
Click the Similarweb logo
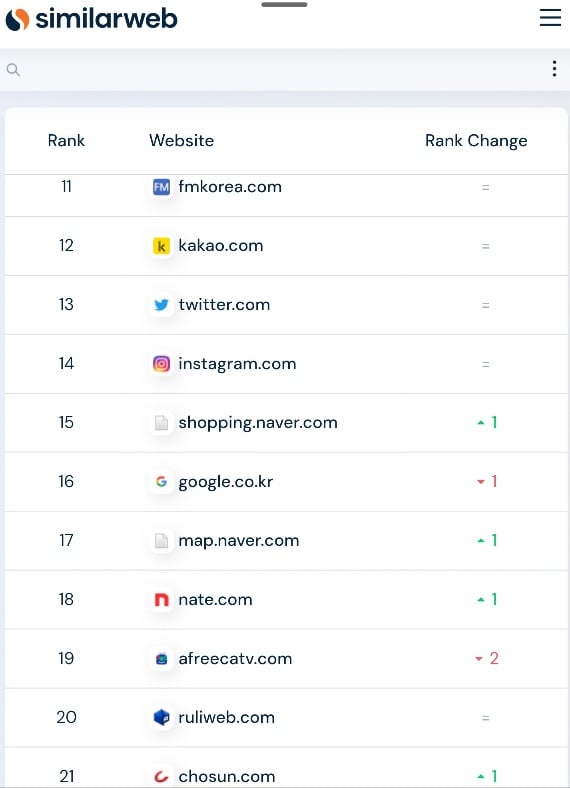tap(91, 19)
